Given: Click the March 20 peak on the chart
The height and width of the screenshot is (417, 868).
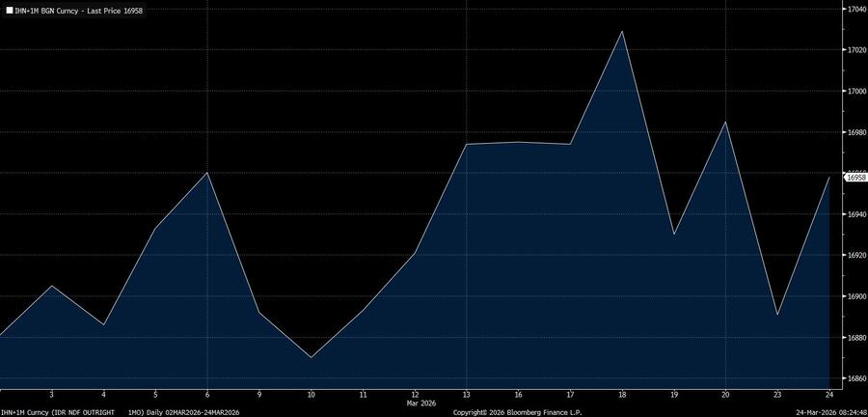Looking at the screenshot, I should (x=725, y=122).
